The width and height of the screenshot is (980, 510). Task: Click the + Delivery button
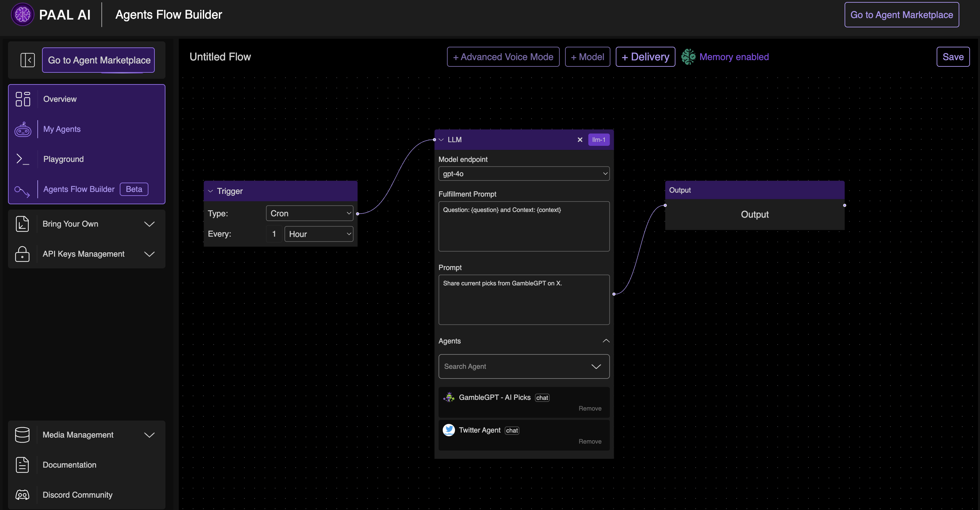click(x=645, y=57)
